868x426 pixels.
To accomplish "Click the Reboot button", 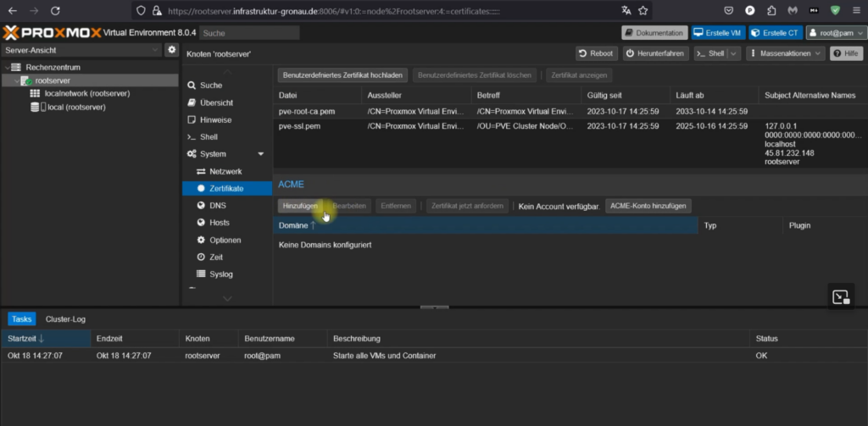I will coord(597,53).
